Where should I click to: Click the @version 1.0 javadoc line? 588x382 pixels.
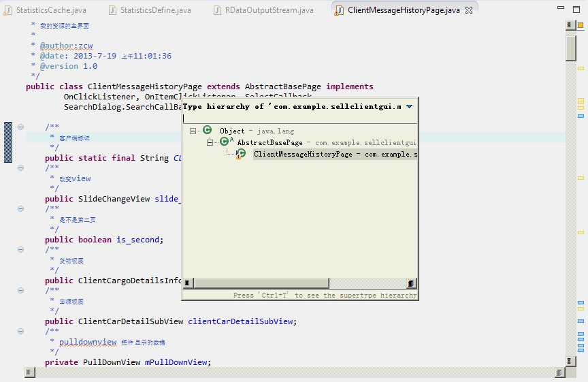tap(69, 66)
